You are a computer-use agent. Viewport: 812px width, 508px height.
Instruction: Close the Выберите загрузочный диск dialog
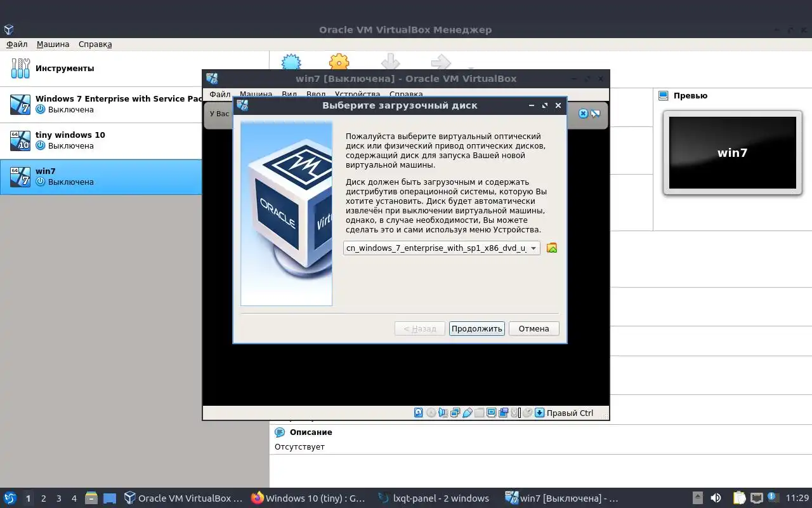click(x=558, y=105)
